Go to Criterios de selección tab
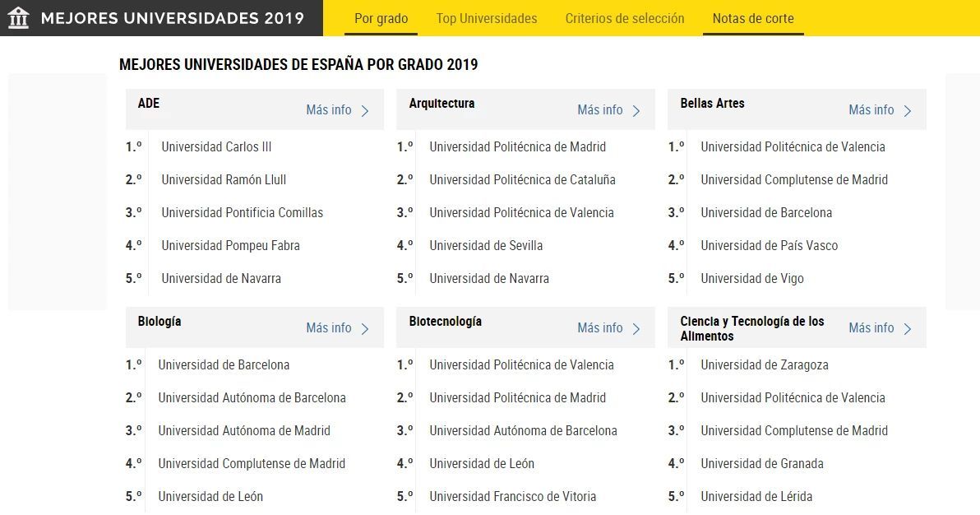The width and height of the screenshot is (980, 515). pyautogui.click(x=625, y=18)
